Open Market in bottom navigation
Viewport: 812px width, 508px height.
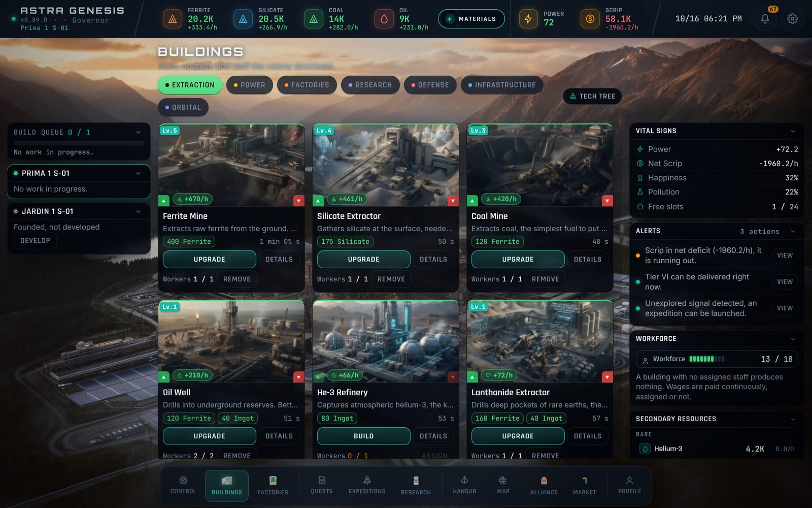[585, 485]
